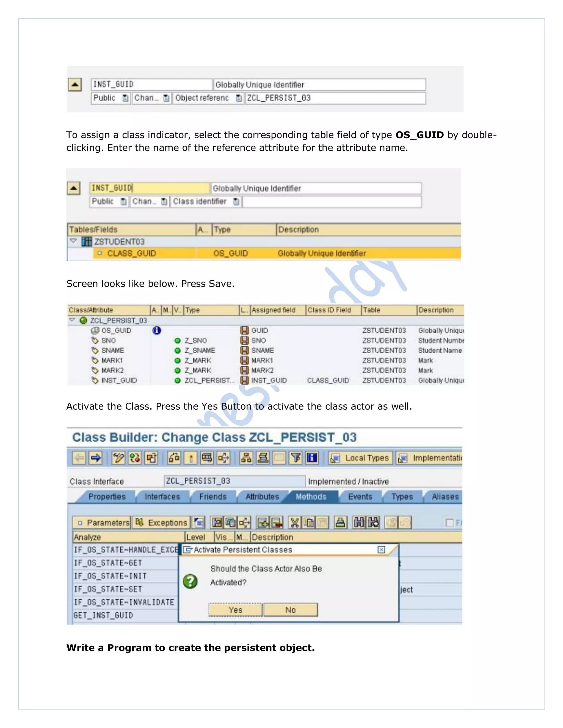Switch to the Attributes tab
The image size is (563, 728).
click(x=262, y=496)
